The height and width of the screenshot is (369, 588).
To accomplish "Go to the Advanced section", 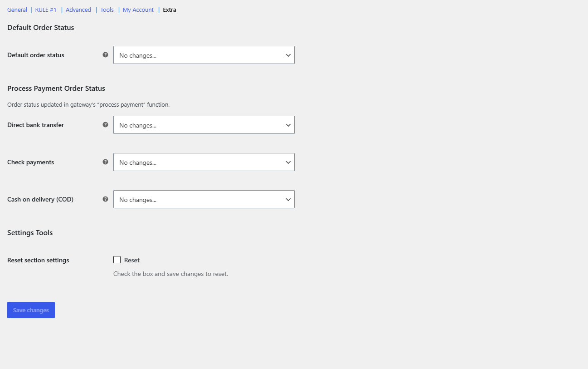I will tap(78, 10).
